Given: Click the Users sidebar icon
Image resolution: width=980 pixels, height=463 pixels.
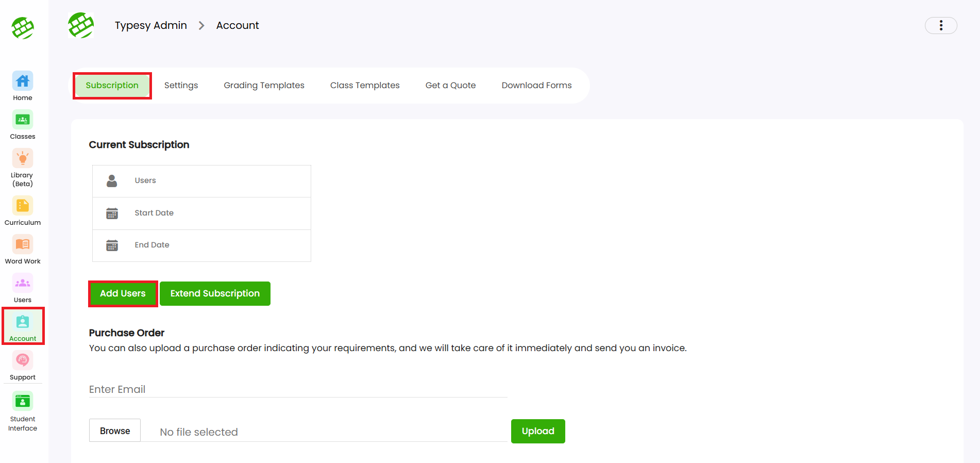Looking at the screenshot, I should [x=23, y=284].
